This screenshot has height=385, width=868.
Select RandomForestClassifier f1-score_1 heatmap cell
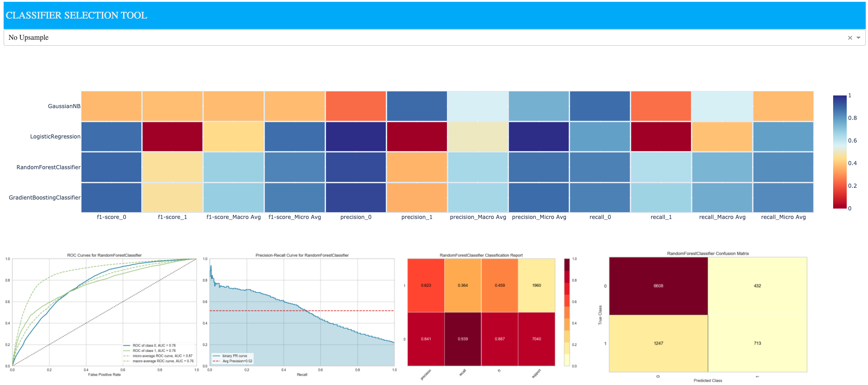click(173, 167)
